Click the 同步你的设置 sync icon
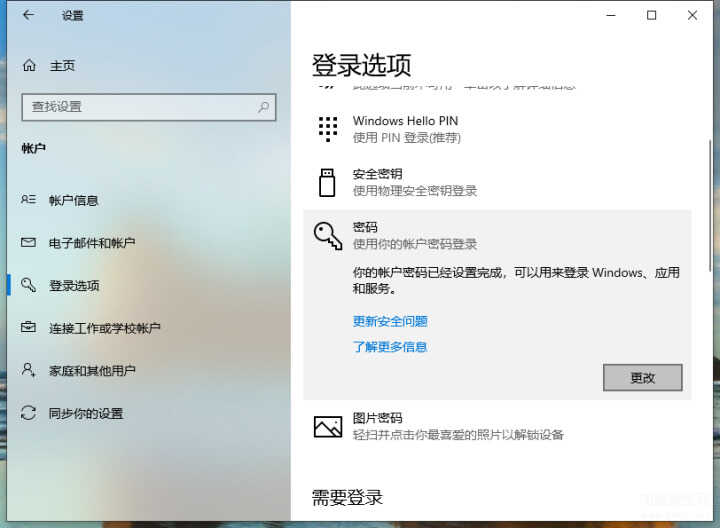This screenshot has height=528, width=720. coord(29,413)
